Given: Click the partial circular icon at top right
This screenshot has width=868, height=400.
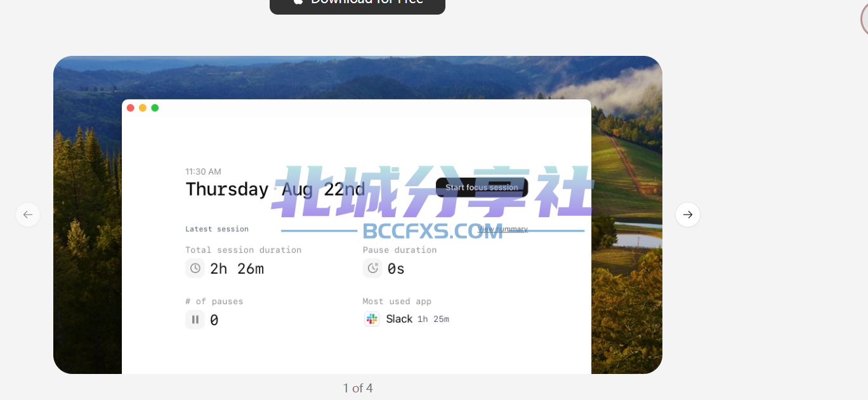Looking at the screenshot, I should pyautogui.click(x=864, y=19).
